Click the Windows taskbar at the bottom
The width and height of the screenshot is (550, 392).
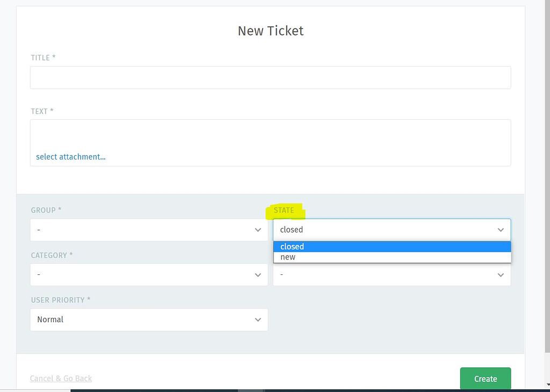pyautogui.click(x=275, y=389)
